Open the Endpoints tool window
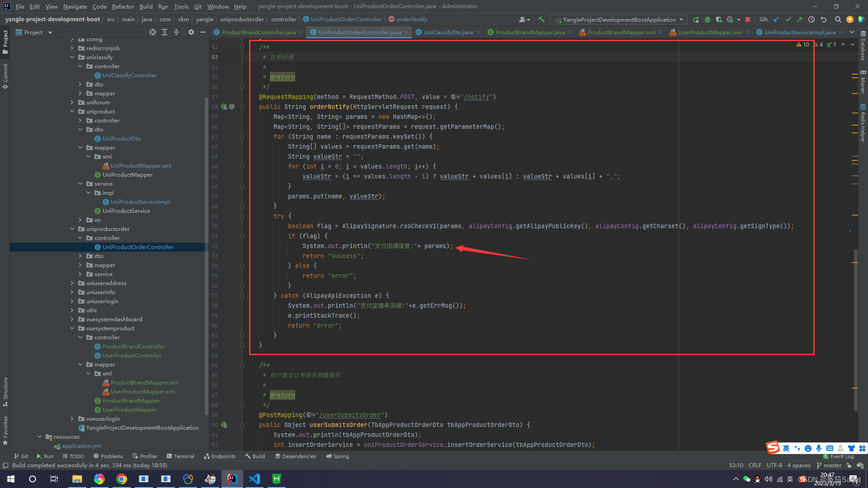The width and height of the screenshot is (868, 488). point(220,456)
